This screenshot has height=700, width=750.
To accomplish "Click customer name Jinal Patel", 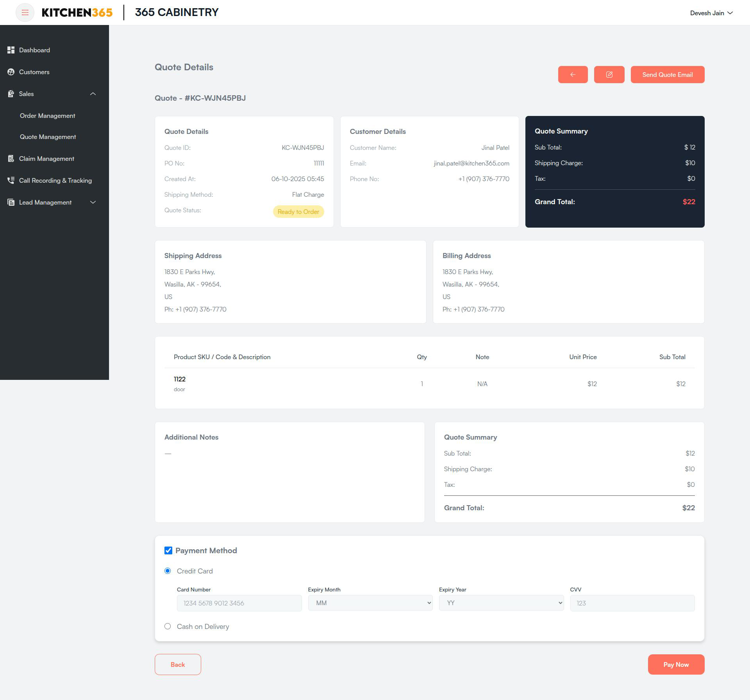I will tap(495, 148).
